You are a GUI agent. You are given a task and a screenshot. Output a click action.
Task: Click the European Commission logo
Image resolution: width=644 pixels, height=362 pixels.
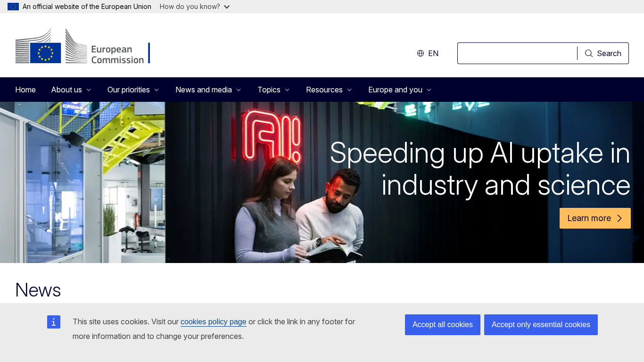[83, 46]
